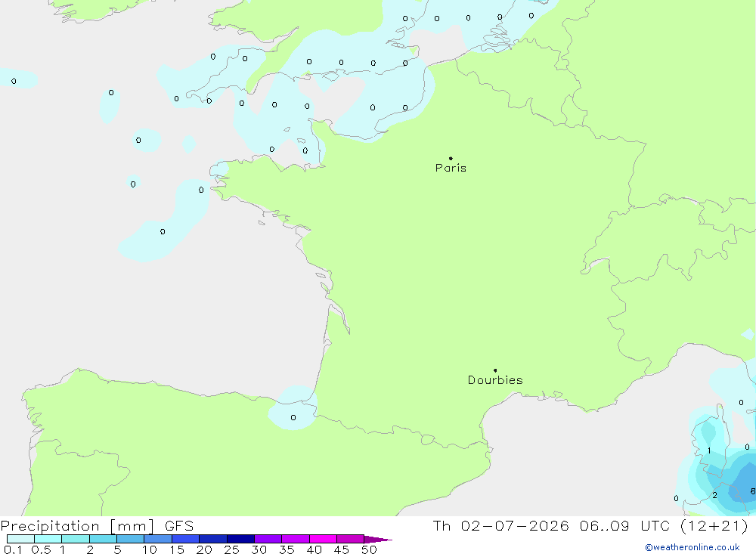Pick legend swatch between 20 and 25

pos(213,539)
